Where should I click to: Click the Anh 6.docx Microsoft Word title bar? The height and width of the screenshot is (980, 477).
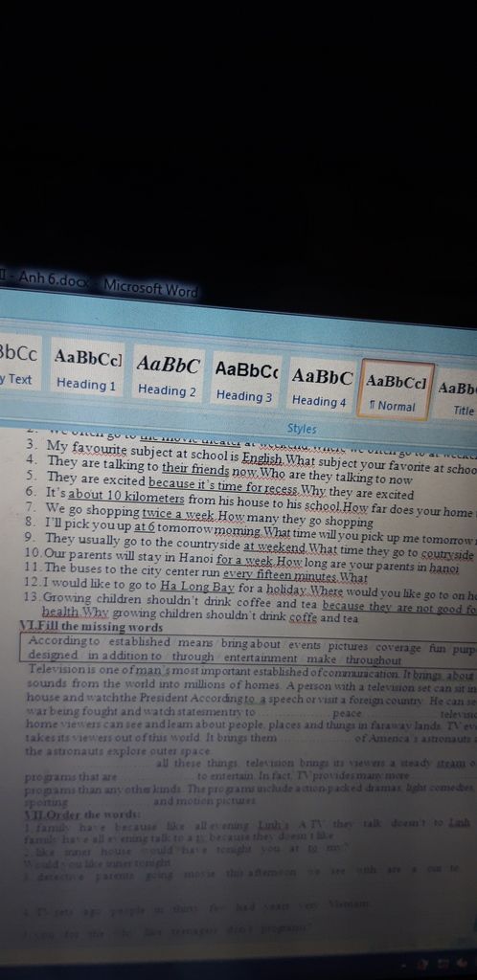tap(100, 283)
